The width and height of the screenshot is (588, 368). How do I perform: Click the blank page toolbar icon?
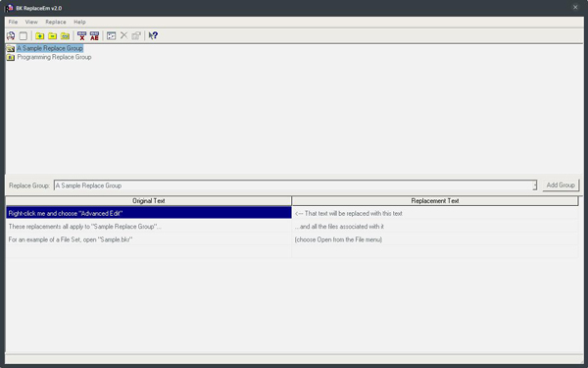click(x=24, y=35)
